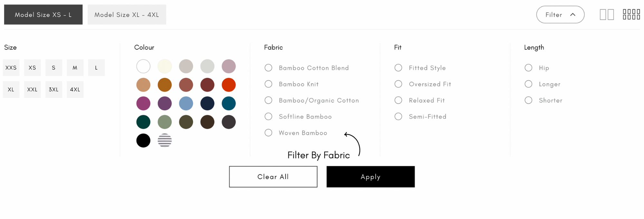Select Model Size XS - L tab
Screen dimensions: 644x219
click(43, 14)
